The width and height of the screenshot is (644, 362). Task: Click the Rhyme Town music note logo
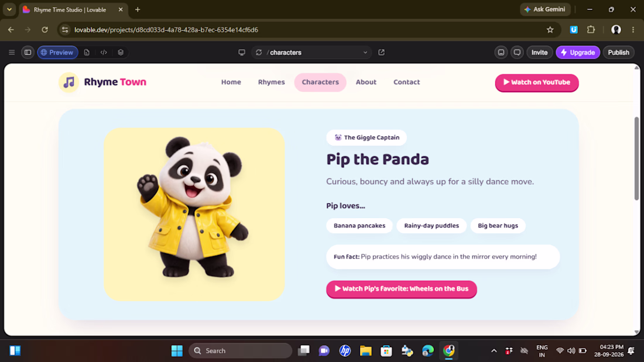click(x=69, y=82)
